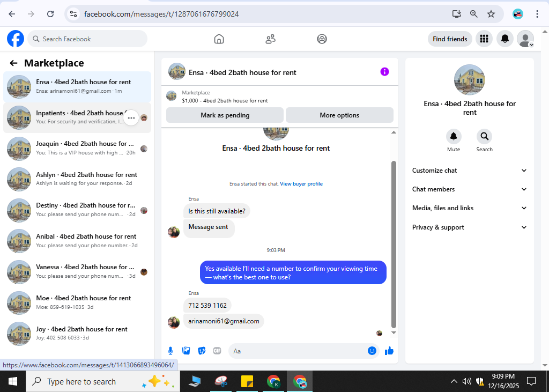
Task: Open the Aníbal conversation
Action: coord(77,241)
